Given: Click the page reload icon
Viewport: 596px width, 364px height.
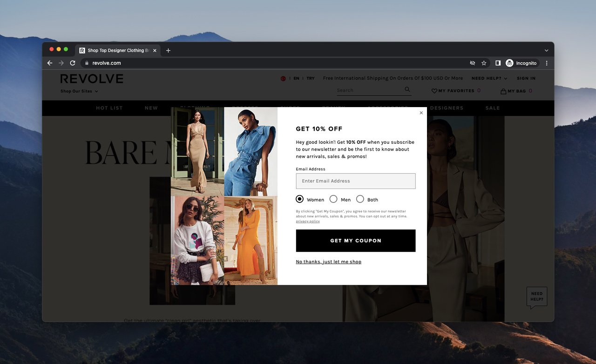Looking at the screenshot, I should 73,62.
